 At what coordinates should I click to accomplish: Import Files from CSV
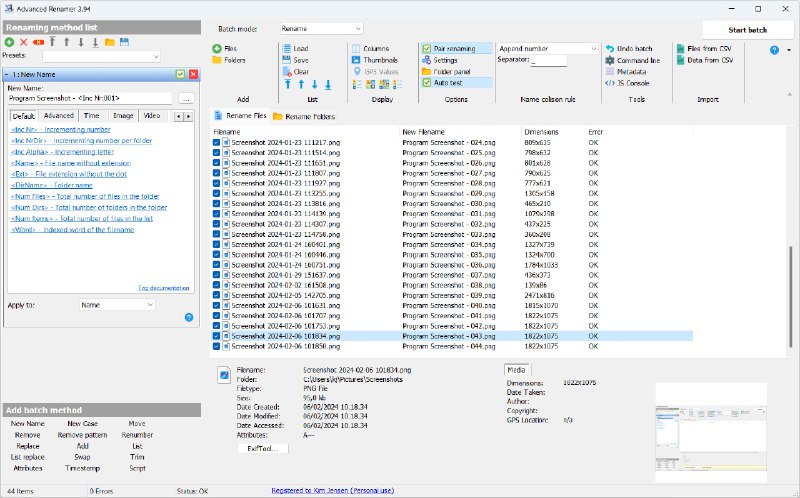point(706,48)
